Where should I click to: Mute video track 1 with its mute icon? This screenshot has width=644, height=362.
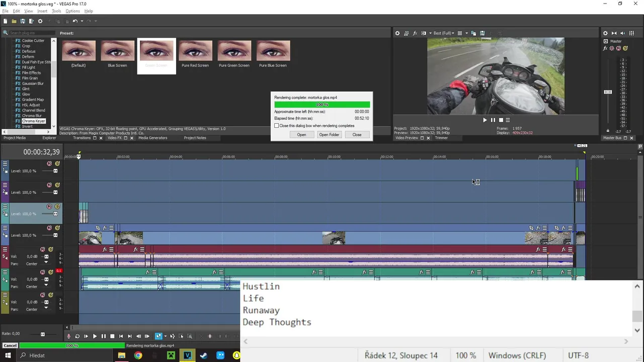(x=49, y=163)
